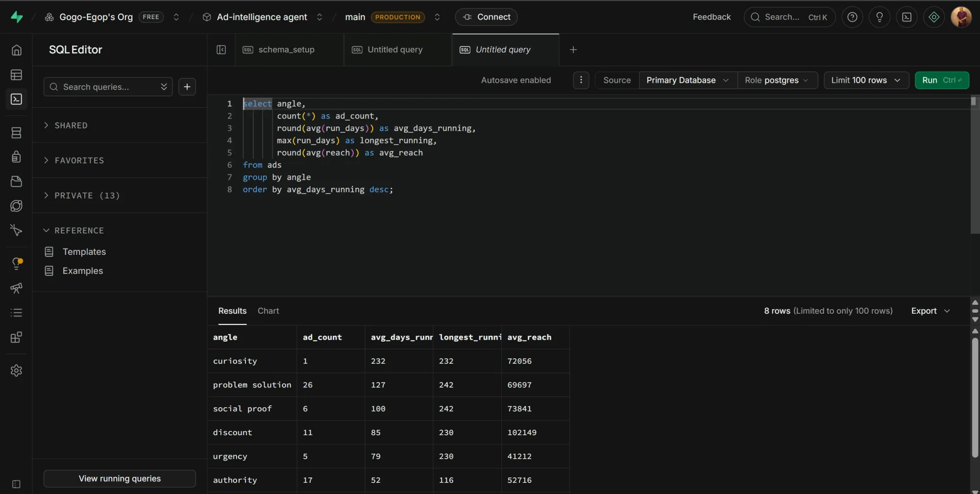The width and height of the screenshot is (980, 494).
Task: Click the 'problem solution' cell
Action: (x=252, y=385)
